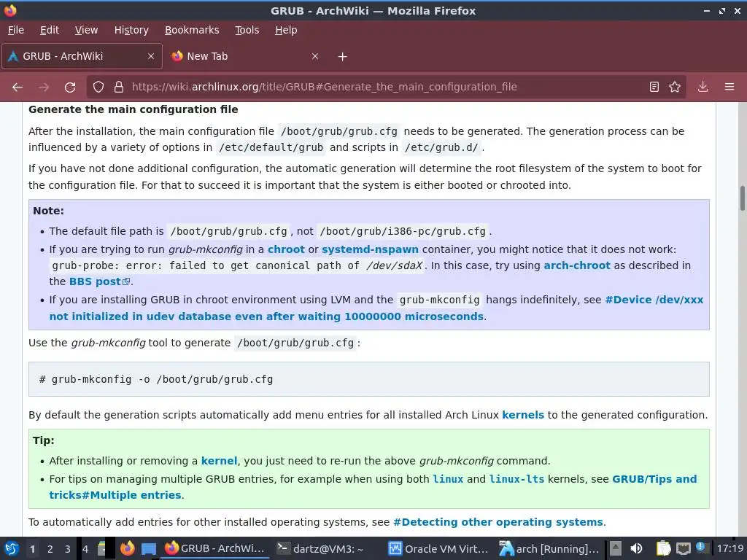Viewport: 747px width, 560px height.
Task: Switch to workspace 4 in the pager
Action: 85,549
